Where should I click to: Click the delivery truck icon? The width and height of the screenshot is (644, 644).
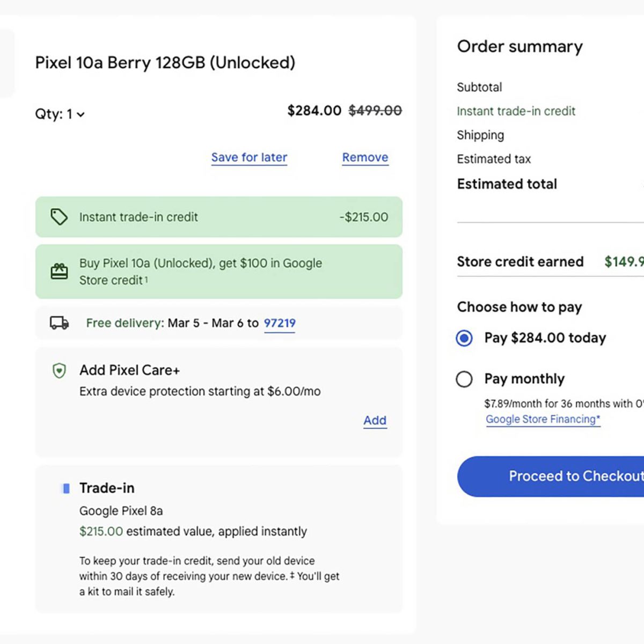click(59, 323)
